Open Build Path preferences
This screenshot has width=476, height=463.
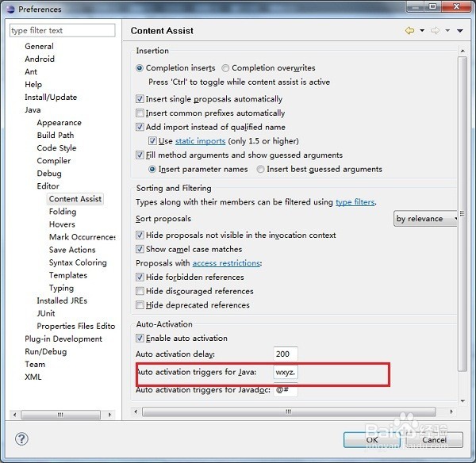(x=56, y=135)
